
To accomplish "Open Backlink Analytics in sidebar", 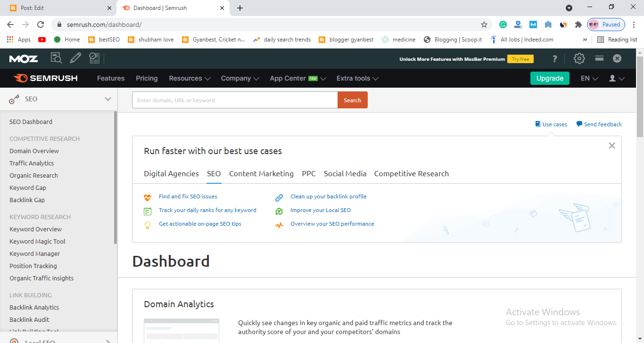I will click(34, 307).
